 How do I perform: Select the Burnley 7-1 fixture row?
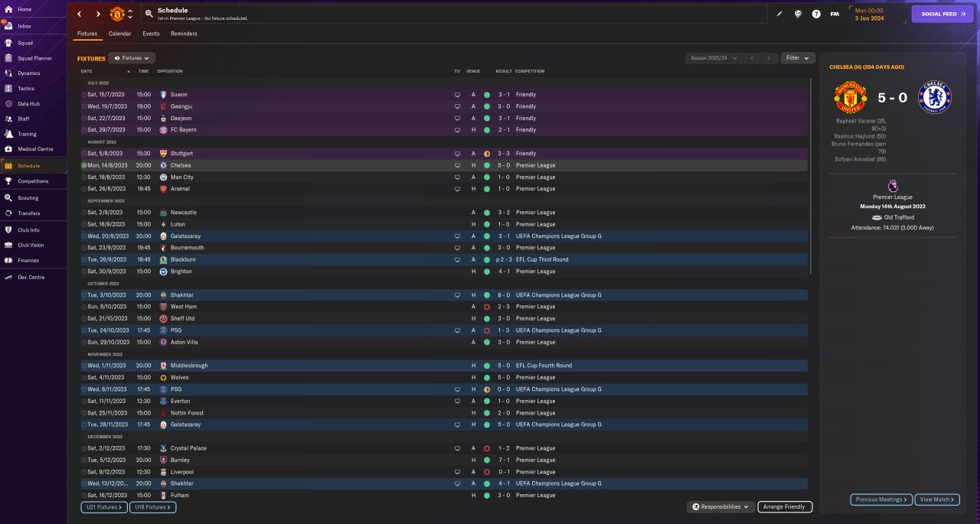[x=443, y=460]
